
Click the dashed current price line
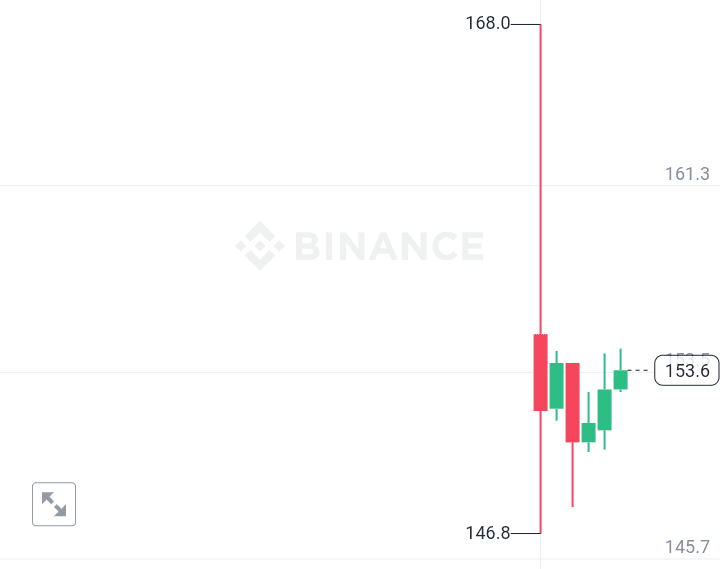[640, 371]
